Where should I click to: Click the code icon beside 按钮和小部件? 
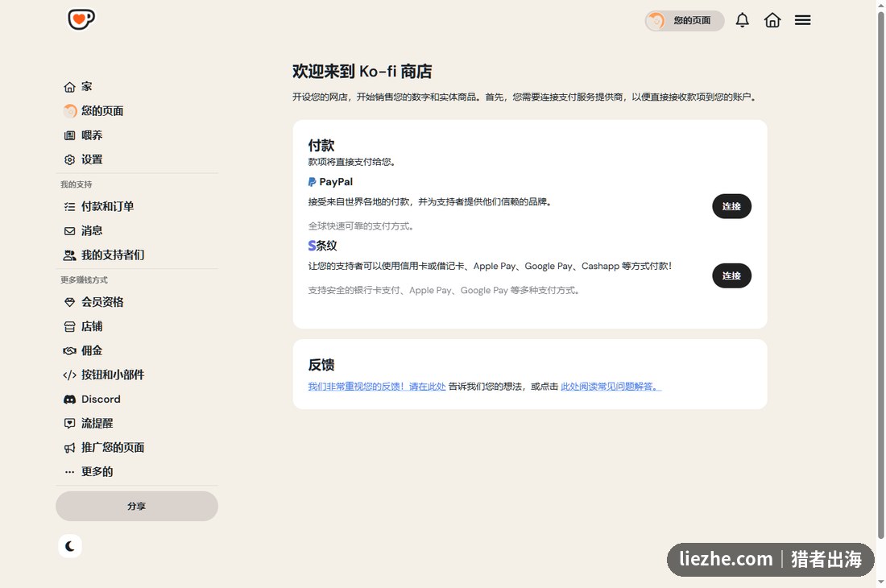click(69, 375)
